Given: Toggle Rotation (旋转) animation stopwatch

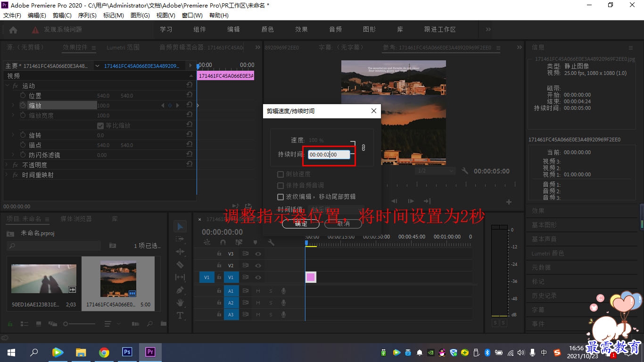Looking at the screenshot, I should click(23, 135).
